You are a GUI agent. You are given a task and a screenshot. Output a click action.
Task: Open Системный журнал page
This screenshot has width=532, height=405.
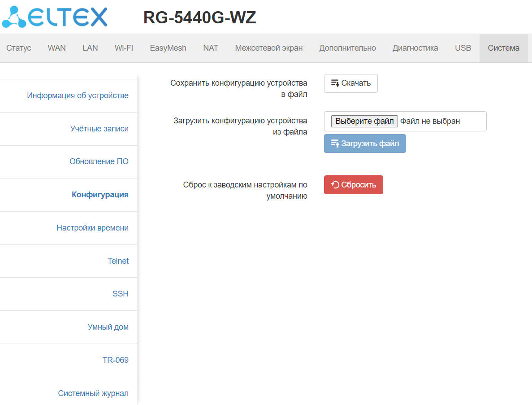click(x=93, y=393)
